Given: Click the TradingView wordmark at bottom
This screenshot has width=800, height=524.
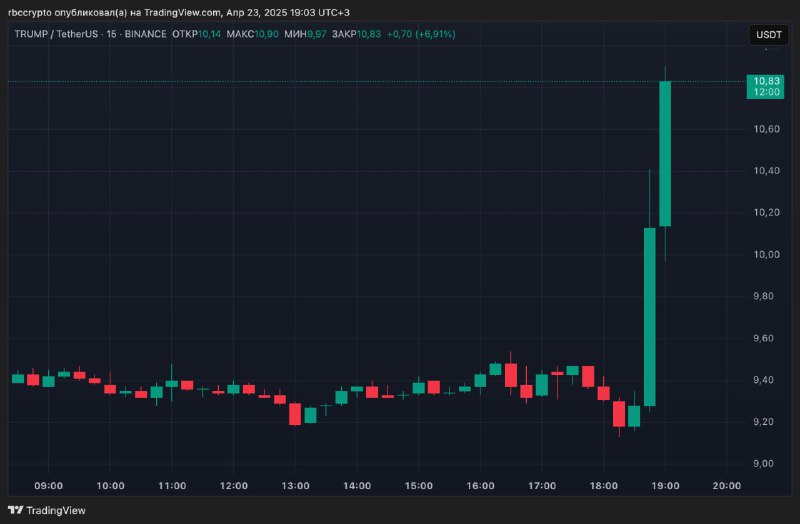Looking at the screenshot, I should 56,510.
